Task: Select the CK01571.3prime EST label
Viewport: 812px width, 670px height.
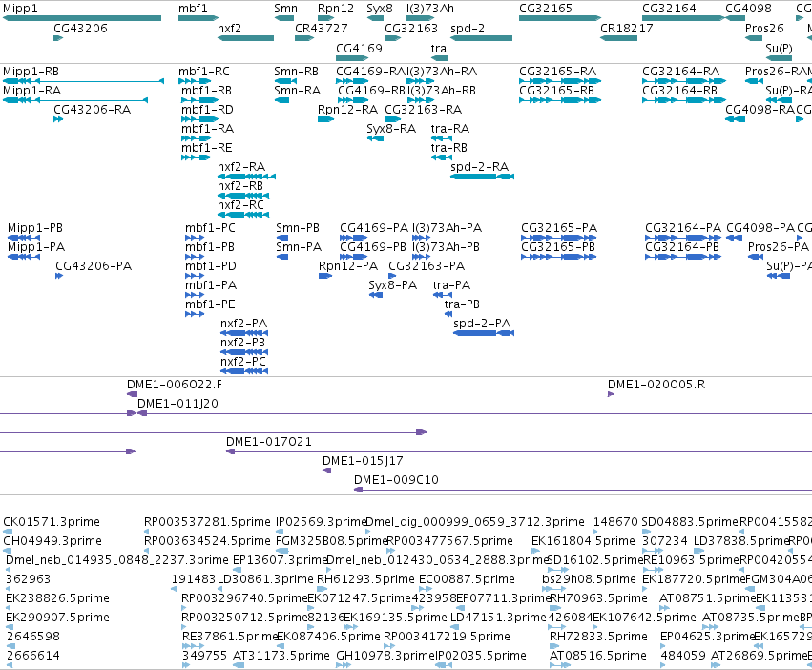Action: coord(52,521)
